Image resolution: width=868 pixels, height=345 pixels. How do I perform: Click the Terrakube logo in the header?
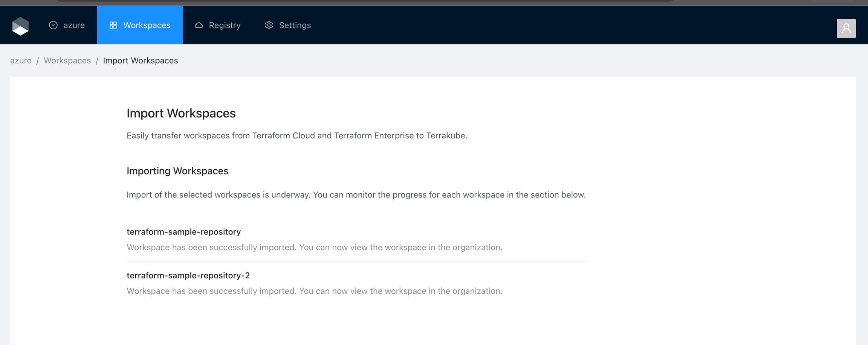coord(20,26)
